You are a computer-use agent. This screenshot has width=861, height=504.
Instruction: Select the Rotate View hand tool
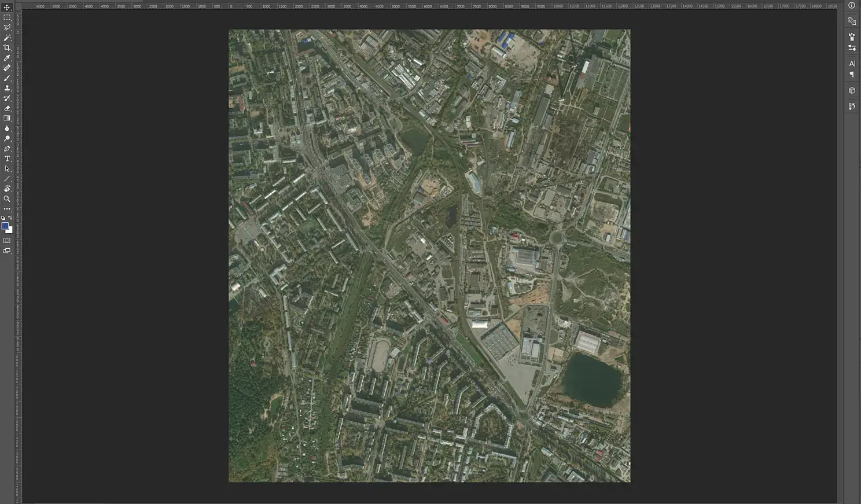click(x=7, y=189)
